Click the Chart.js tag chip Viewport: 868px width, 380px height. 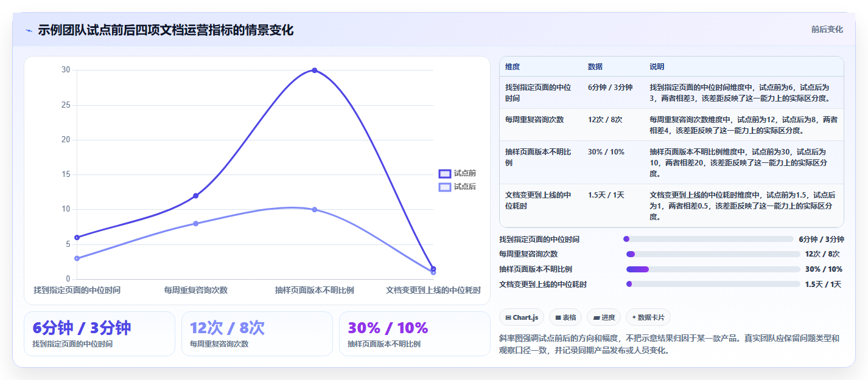(x=522, y=317)
